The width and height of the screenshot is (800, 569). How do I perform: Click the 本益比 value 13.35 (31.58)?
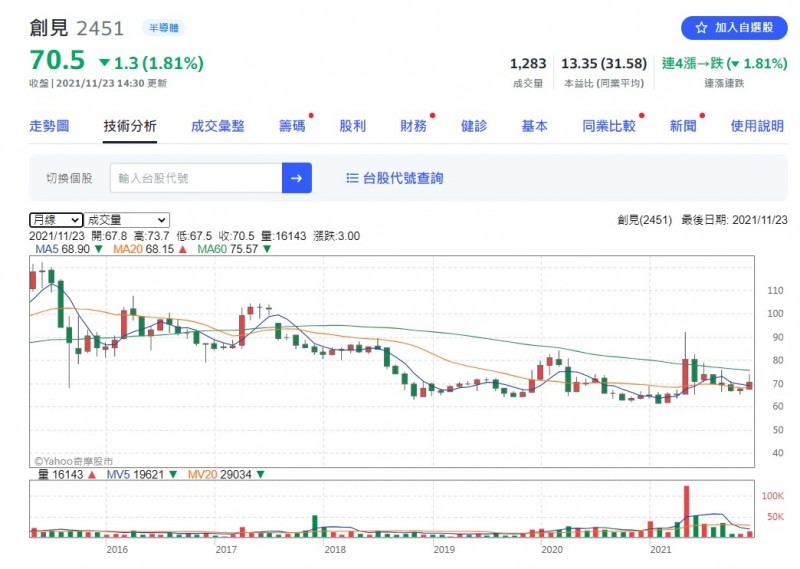tap(604, 64)
